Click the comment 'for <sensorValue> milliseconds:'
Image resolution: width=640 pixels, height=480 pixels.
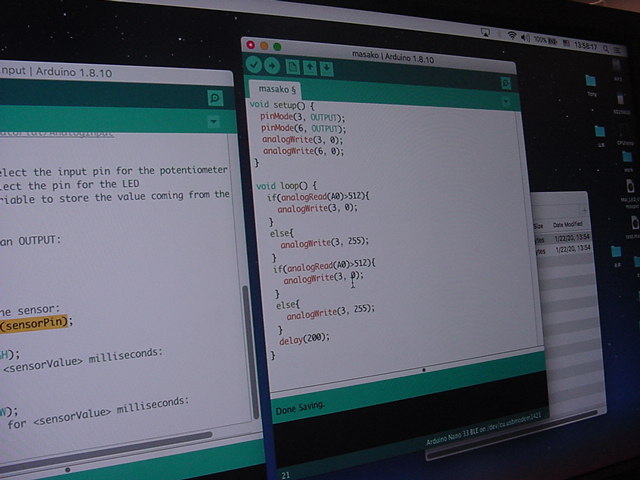pos(98,413)
